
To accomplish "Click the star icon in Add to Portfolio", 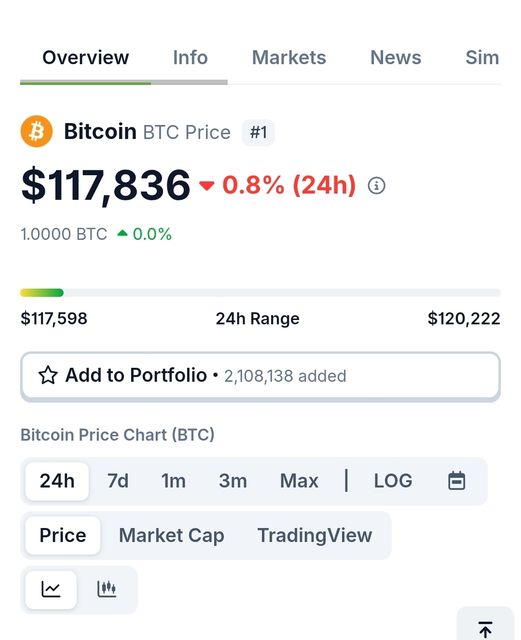I will (x=48, y=375).
